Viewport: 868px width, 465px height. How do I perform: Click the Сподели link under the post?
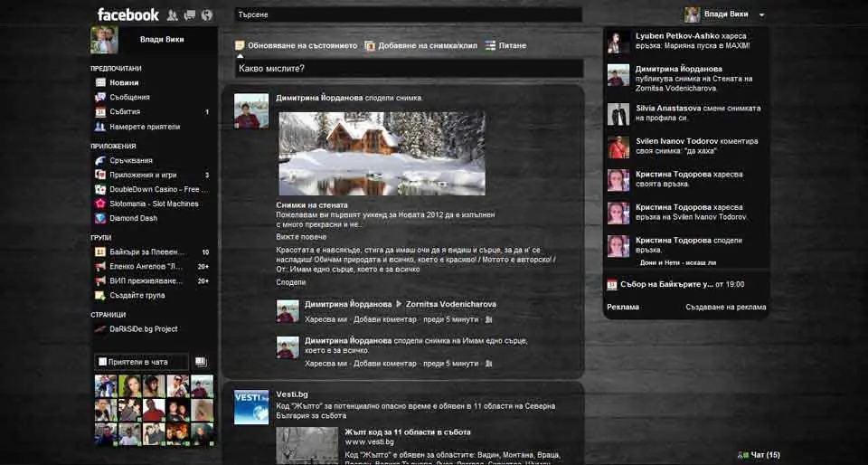coord(290,282)
